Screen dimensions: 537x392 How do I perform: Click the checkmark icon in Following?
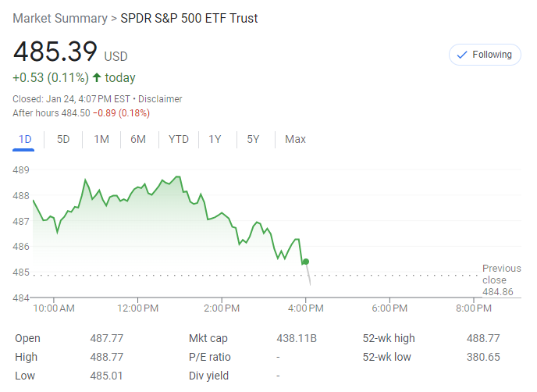point(462,55)
